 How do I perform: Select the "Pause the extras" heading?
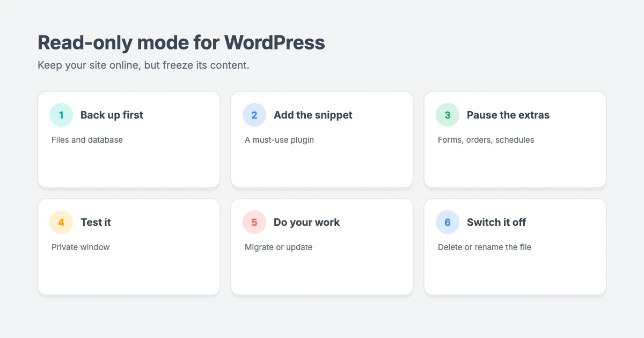pyautogui.click(x=508, y=115)
